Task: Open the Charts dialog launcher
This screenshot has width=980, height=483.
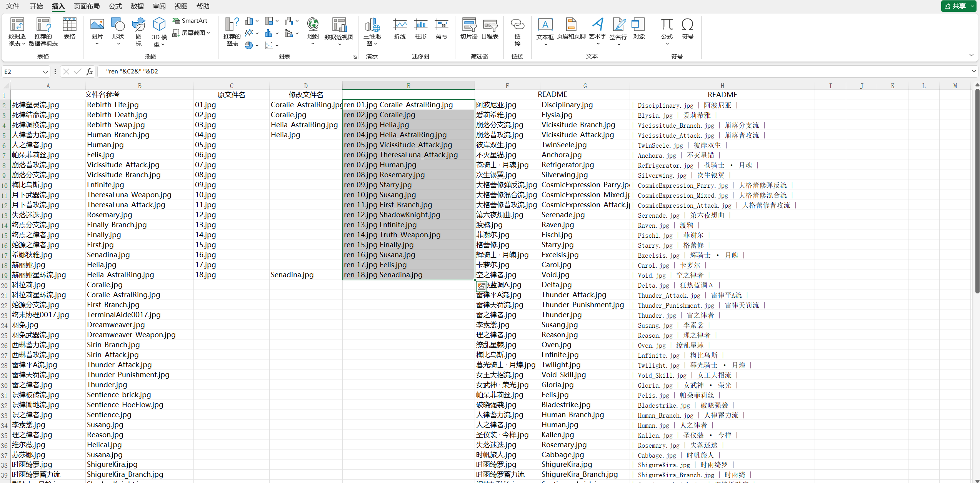Action: [354, 57]
